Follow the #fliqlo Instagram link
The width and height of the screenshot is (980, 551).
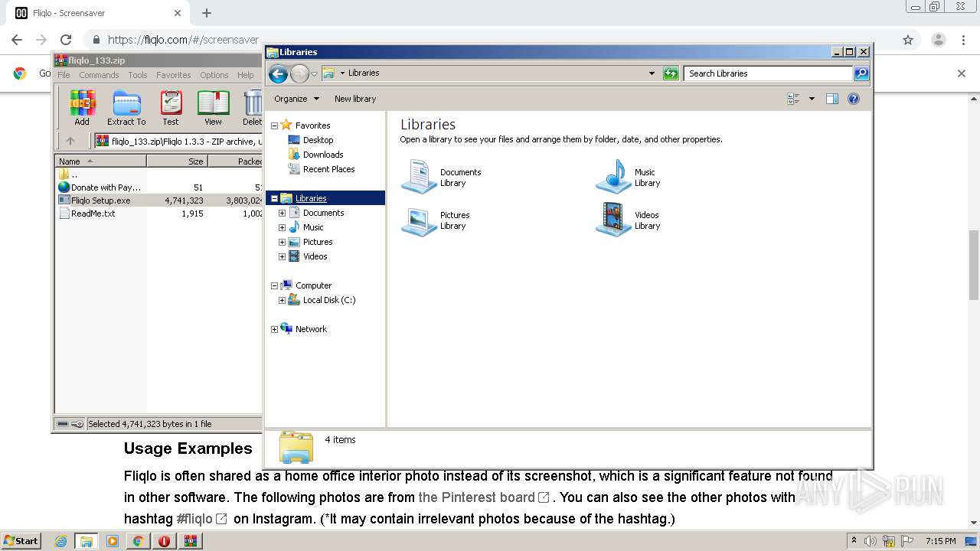pyautogui.click(x=201, y=519)
